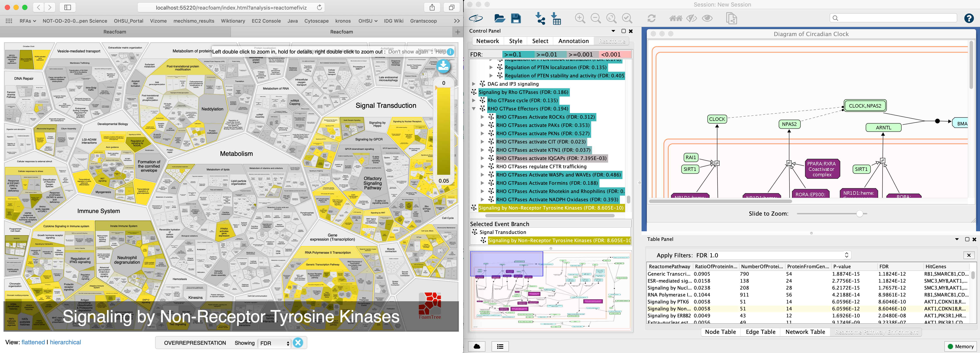Show all nodes using the eye icon
980x353 pixels.
coord(707,18)
